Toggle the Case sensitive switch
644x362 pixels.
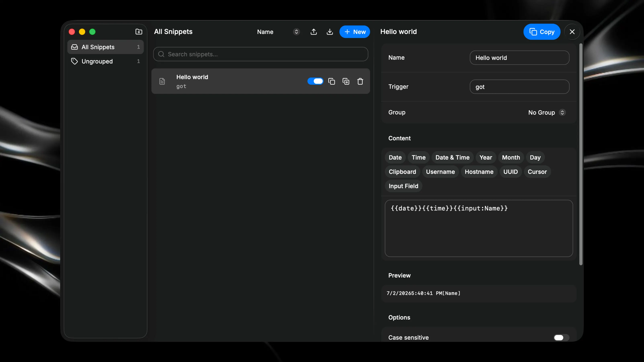561,337
